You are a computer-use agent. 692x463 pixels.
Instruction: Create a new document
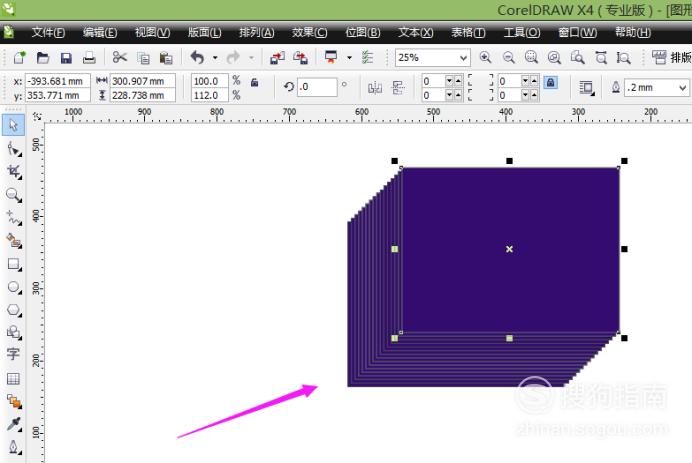tap(19, 57)
